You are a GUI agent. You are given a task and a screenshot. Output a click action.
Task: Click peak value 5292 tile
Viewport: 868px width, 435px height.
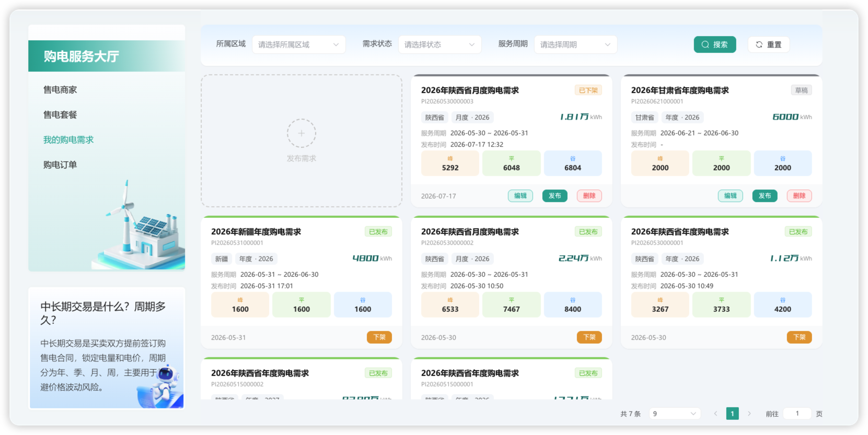point(450,163)
